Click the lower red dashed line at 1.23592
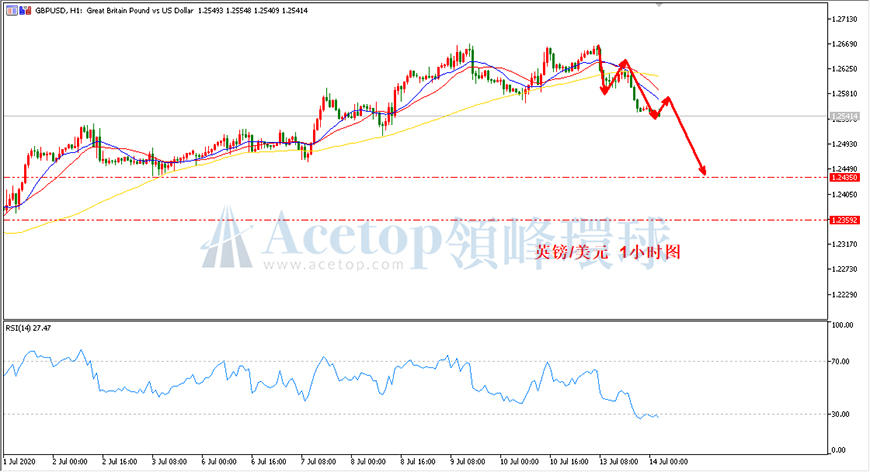The image size is (870, 472). [x=416, y=220]
